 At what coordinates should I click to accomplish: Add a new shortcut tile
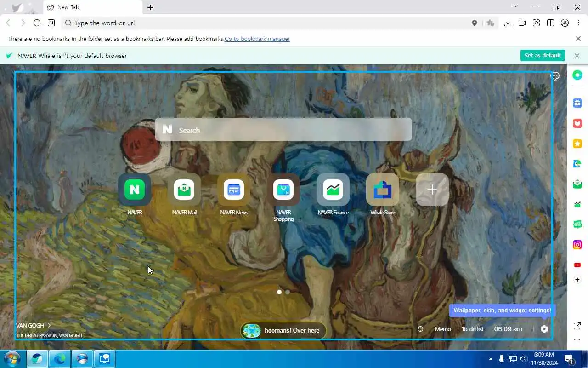pyautogui.click(x=432, y=190)
